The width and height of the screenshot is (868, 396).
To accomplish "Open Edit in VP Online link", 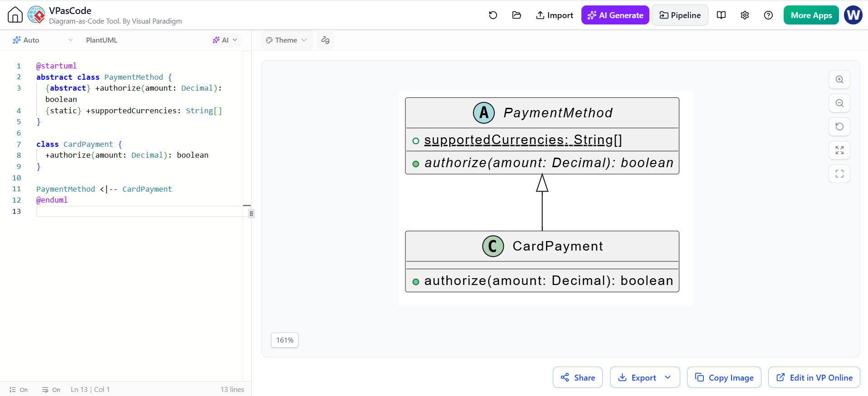I will [x=814, y=377].
